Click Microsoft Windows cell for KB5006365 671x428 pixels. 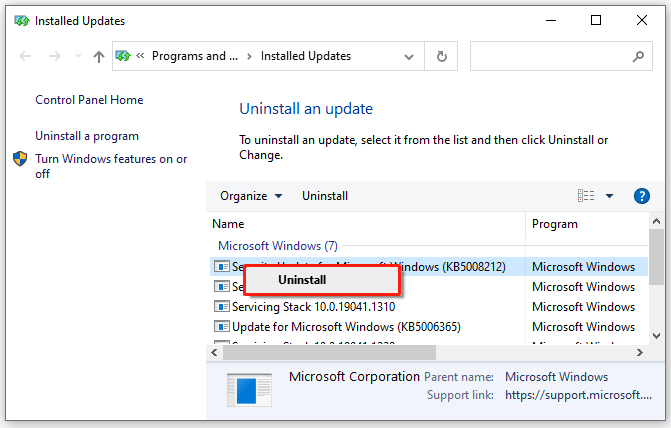583,327
